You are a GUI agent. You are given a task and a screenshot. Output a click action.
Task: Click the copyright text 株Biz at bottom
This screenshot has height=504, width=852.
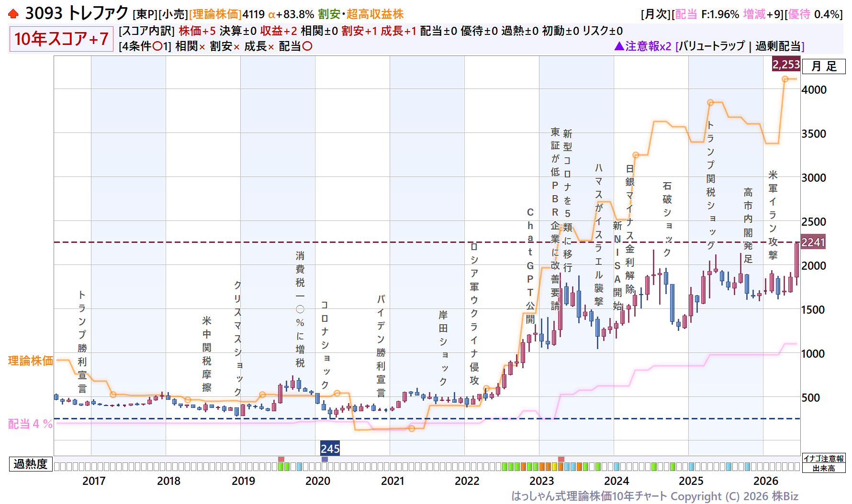point(785,496)
